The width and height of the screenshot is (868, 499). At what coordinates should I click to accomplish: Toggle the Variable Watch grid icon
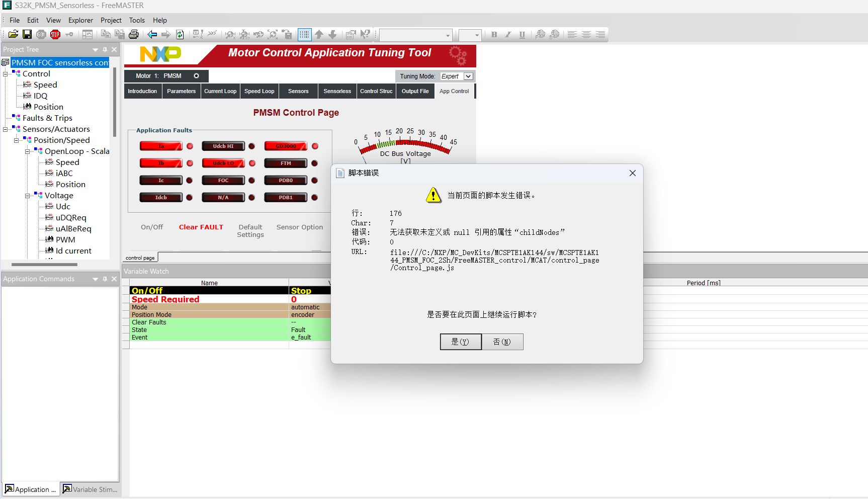[x=304, y=34]
